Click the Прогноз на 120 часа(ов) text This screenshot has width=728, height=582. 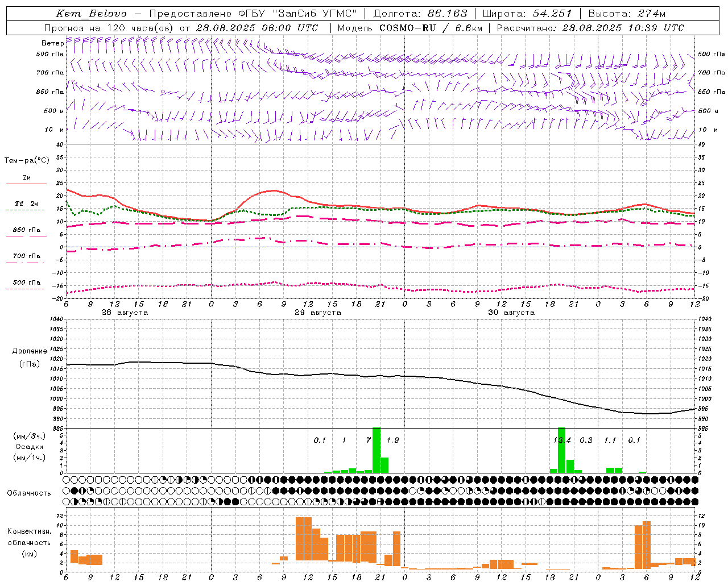tap(109, 28)
